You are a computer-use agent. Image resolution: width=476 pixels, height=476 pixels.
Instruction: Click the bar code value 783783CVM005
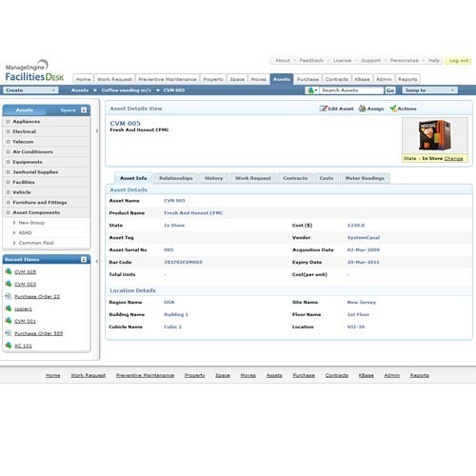click(x=183, y=262)
